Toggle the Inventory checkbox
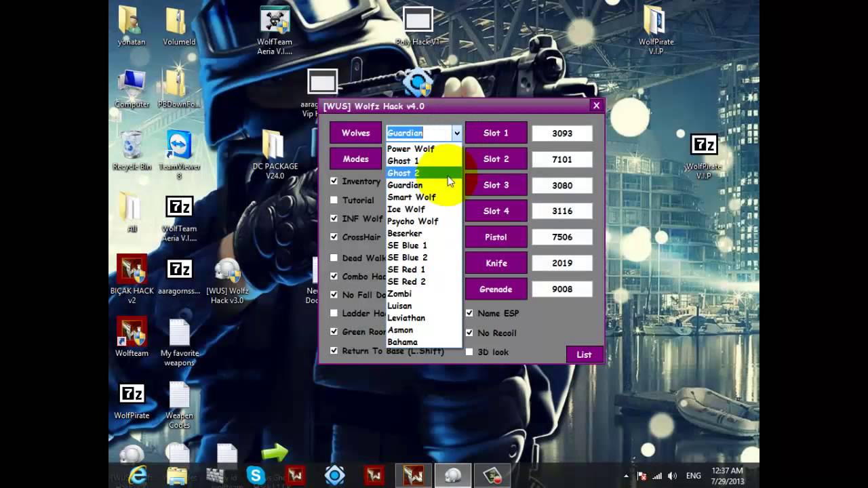The width and height of the screenshot is (868, 488). click(334, 181)
